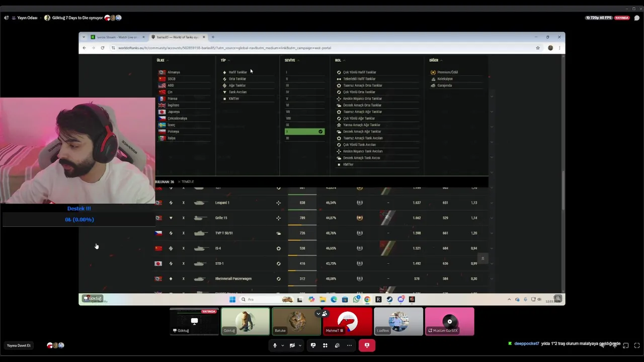Disconnect from the voice call
The image size is (644, 362).
367,345
